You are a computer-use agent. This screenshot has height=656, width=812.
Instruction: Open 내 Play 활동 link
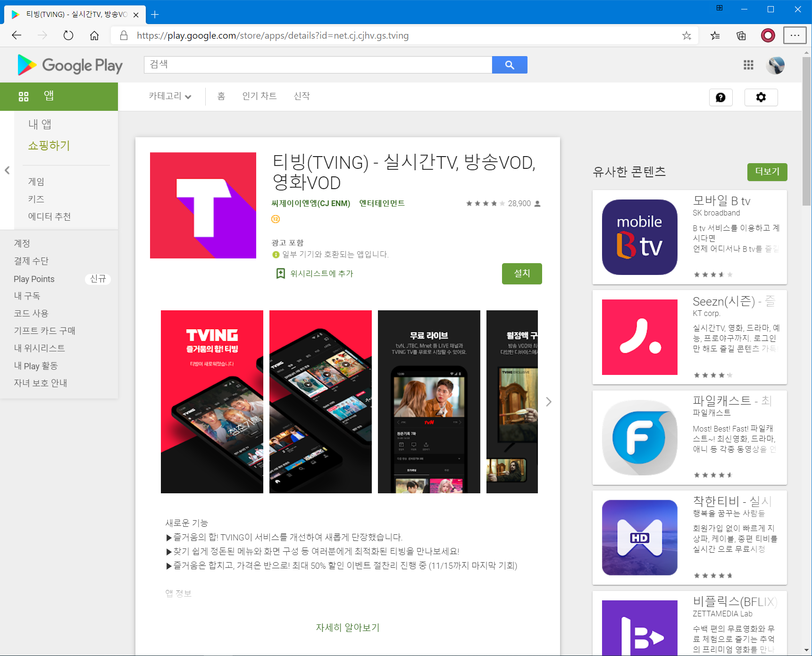click(x=36, y=365)
